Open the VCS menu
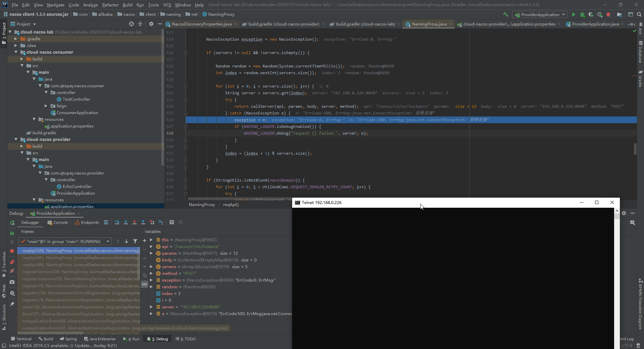644x349 pixels. coord(167,5)
